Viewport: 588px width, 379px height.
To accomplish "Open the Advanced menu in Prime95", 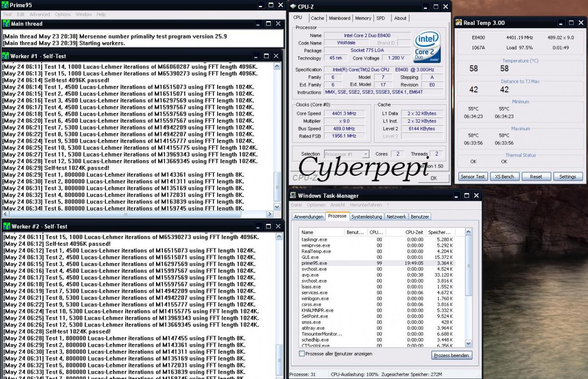I will [40, 14].
